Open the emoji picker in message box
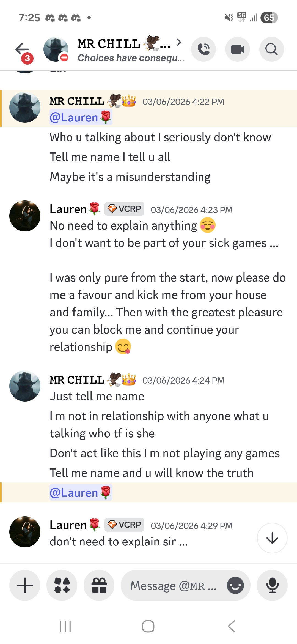 235,585
